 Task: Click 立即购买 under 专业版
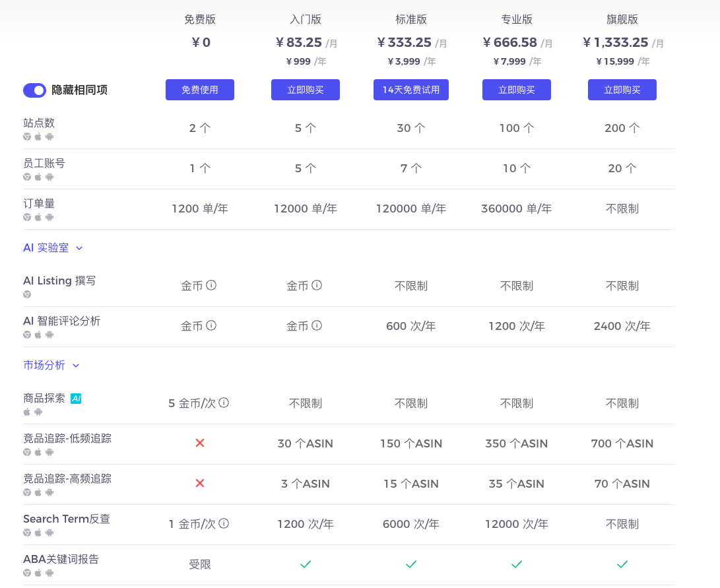pyautogui.click(x=517, y=90)
